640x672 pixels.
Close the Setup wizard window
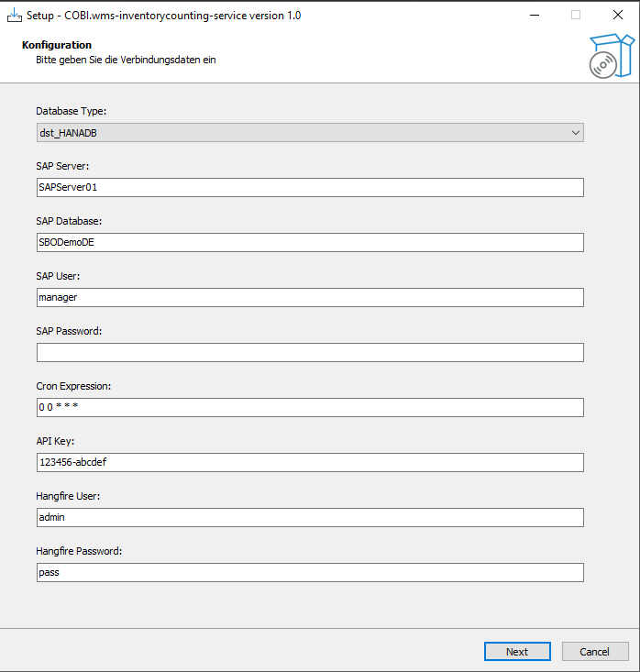pyautogui.click(x=618, y=16)
